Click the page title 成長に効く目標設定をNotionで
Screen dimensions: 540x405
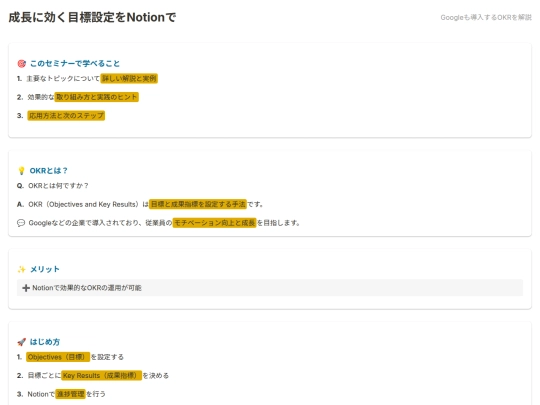tap(92, 17)
